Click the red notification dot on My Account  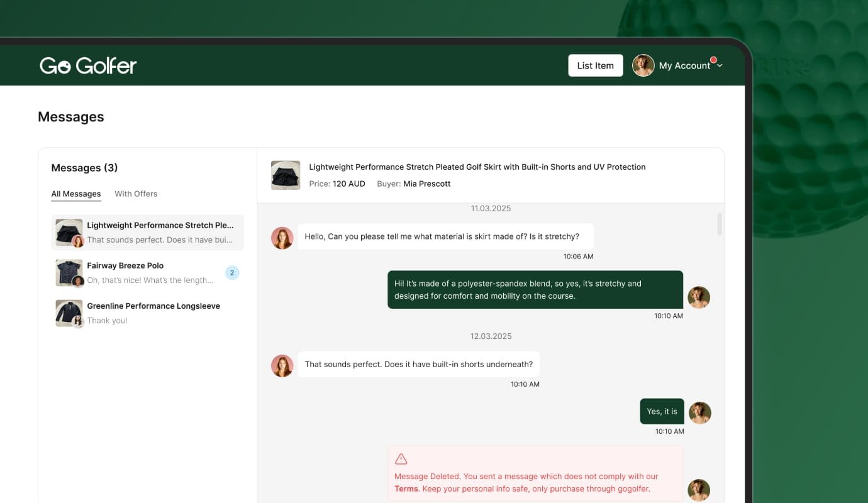coord(713,60)
